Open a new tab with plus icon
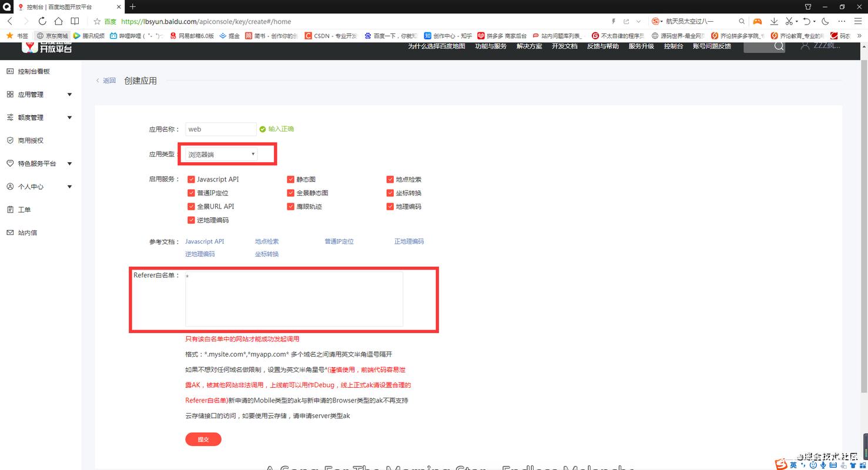 [x=133, y=6]
